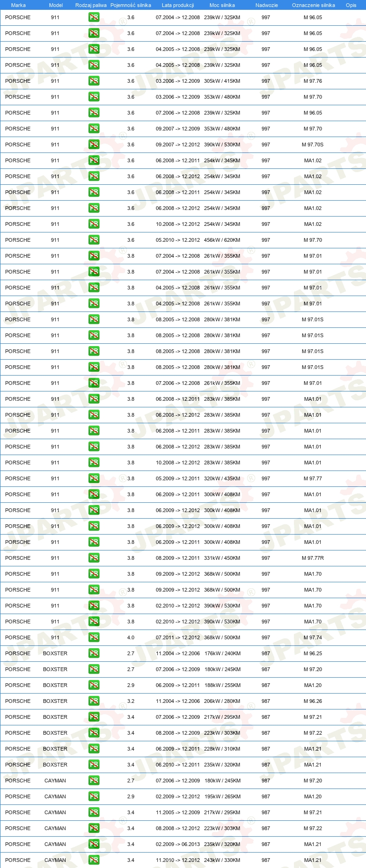Select the power value 195kW / 265KM

click(x=222, y=796)
